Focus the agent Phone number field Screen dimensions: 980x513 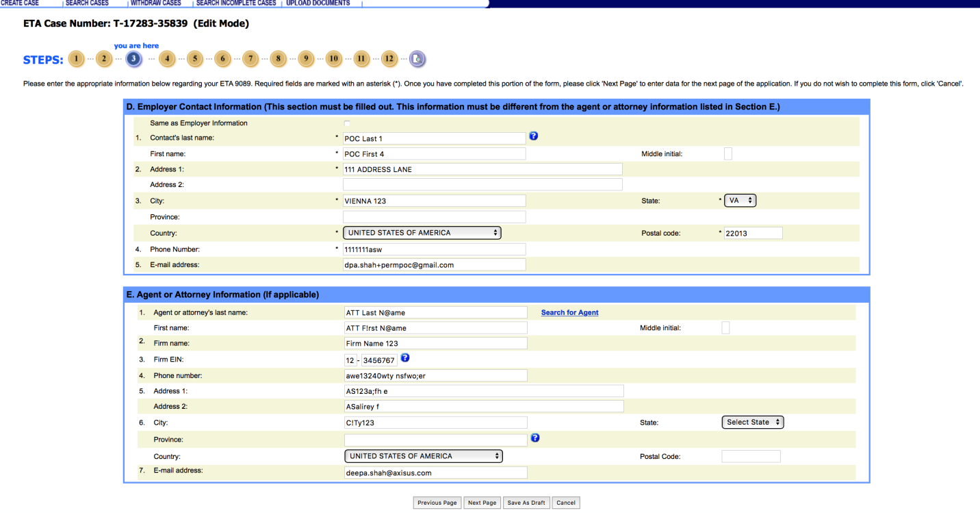point(435,375)
